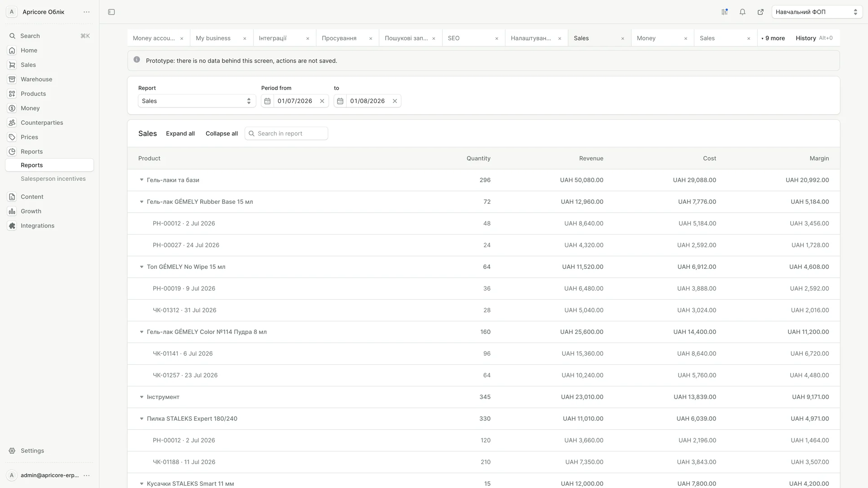This screenshot has width=868, height=488.
Task: Open Warehouse section icon
Action: point(12,79)
